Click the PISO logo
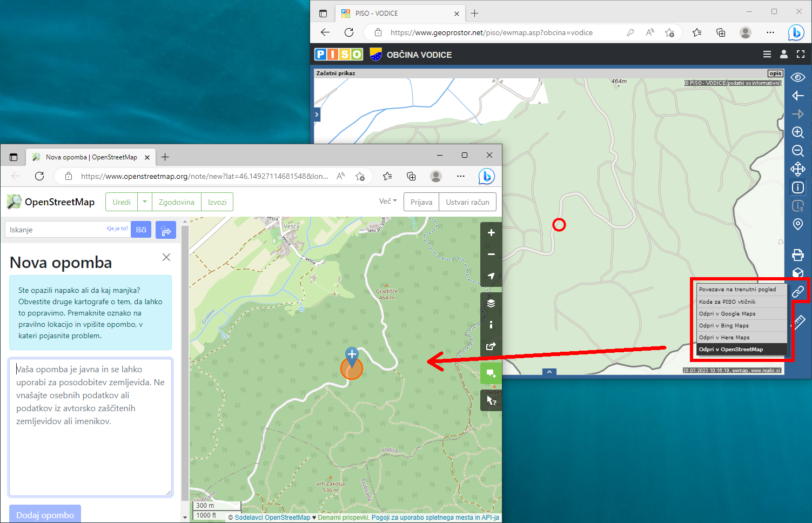Screen dimensions: 812x523 [339, 54]
